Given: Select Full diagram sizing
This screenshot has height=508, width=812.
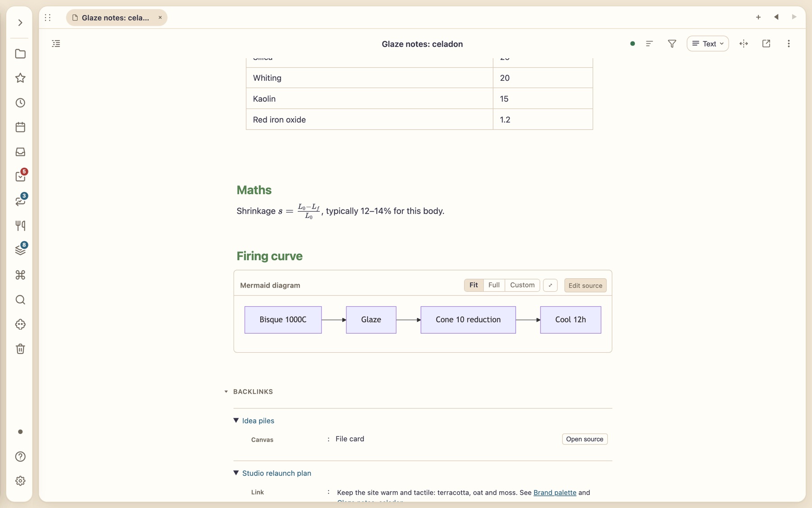Looking at the screenshot, I should point(494,285).
